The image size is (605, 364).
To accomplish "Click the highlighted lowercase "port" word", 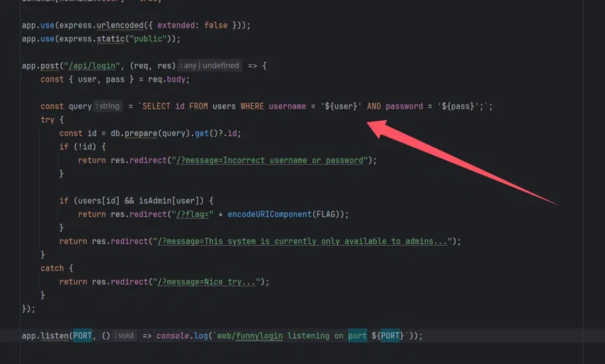I will pyautogui.click(x=357, y=336).
